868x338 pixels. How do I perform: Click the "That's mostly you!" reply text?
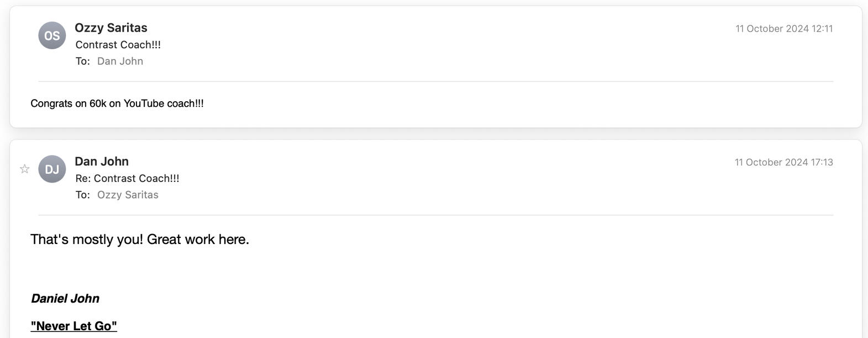(x=87, y=240)
